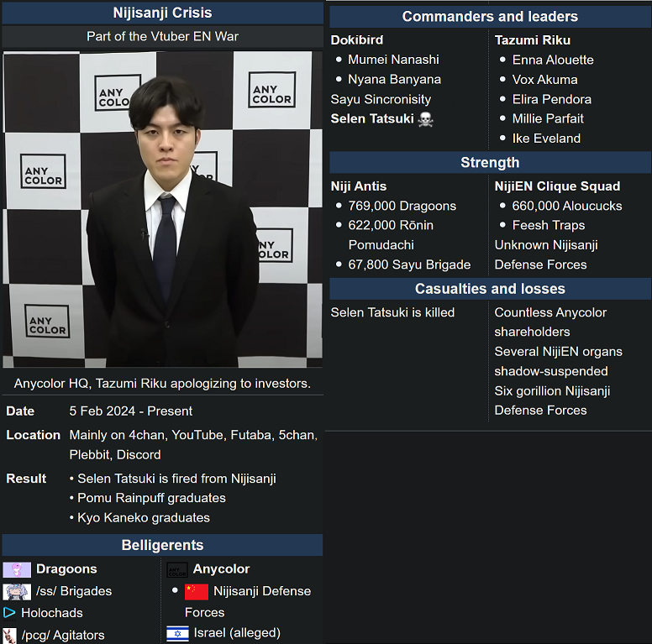Click '769,000 Dragoons' entry
Image resolution: width=652 pixels, height=644 pixels.
(402, 206)
